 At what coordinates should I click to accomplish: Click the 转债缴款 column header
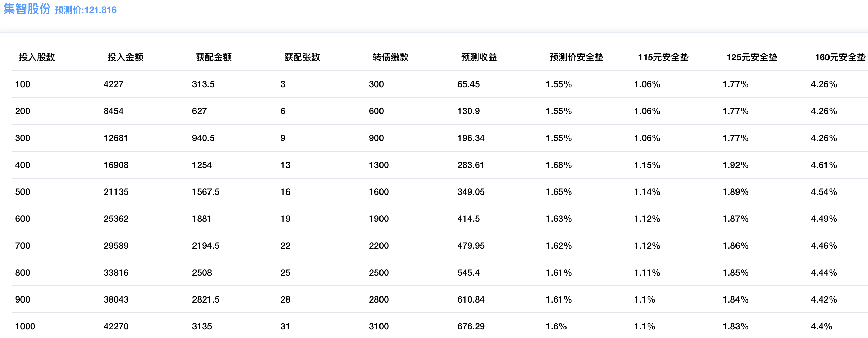(x=390, y=57)
